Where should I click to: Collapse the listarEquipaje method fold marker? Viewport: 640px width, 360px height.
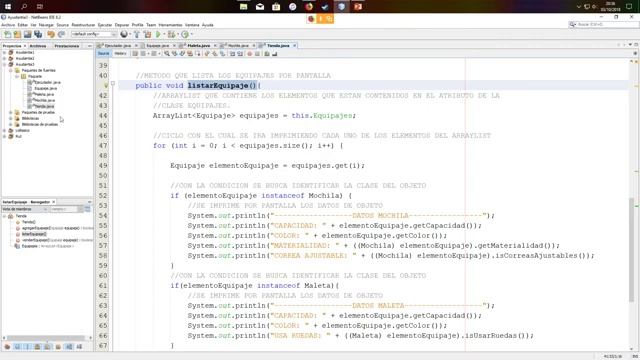coord(113,83)
